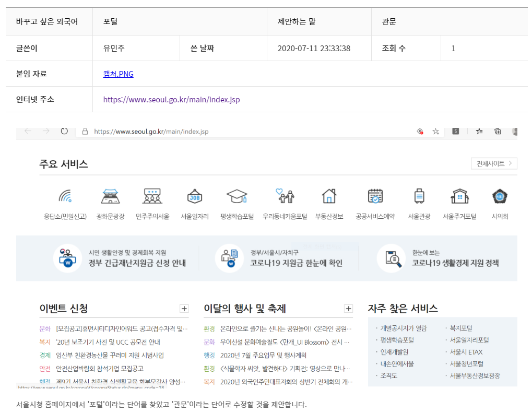The image size is (532, 413).
Task: Expand 이달의 행사 및 축제 plus button
Action: coord(348,309)
